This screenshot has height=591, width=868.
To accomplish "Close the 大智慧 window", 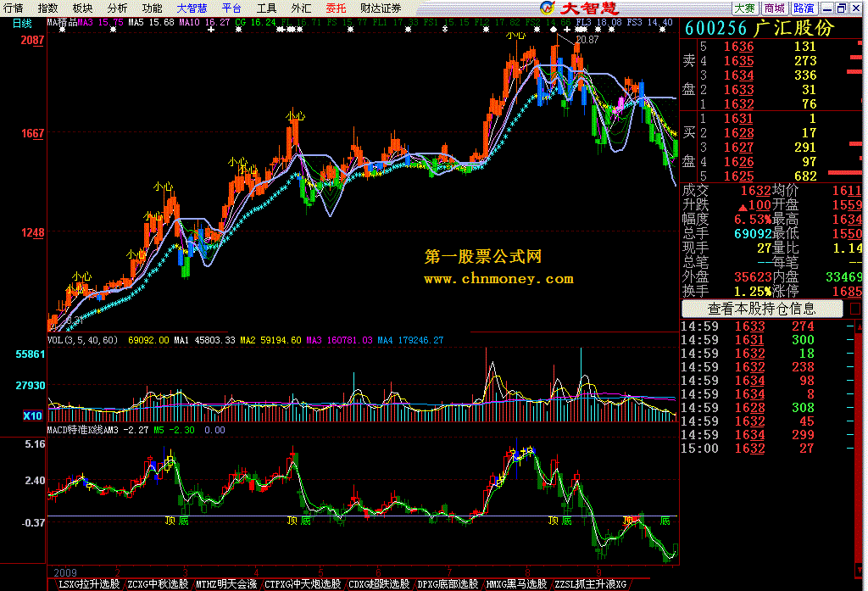I will point(856,8).
